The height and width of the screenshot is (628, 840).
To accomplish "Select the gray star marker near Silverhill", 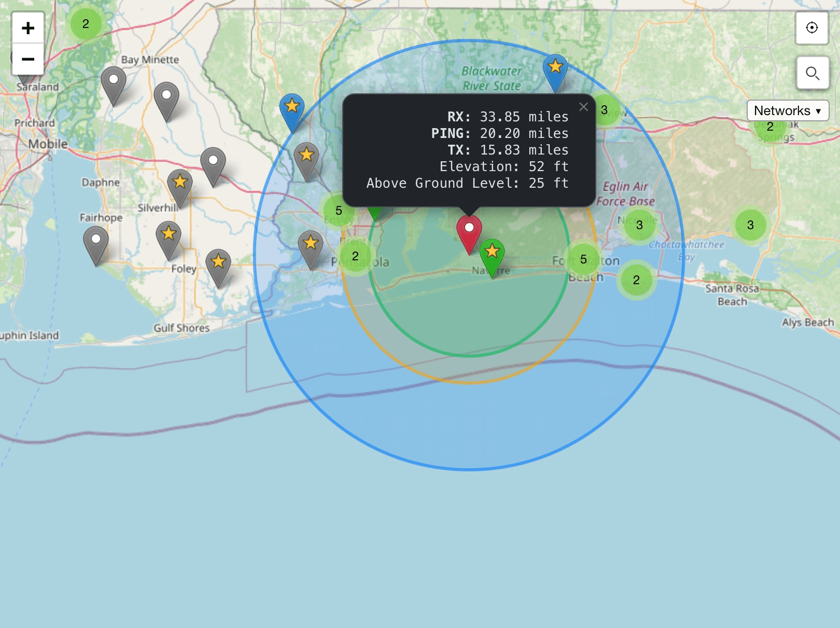I will point(180,184).
